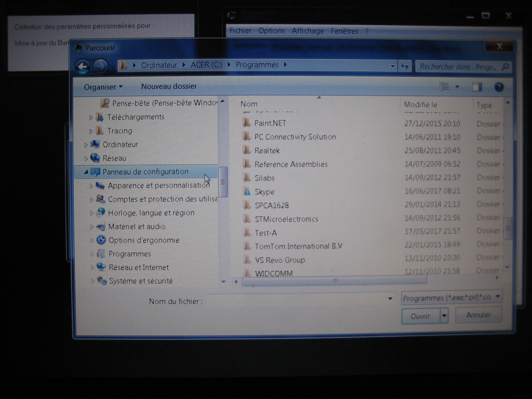Select Apparence et personnalisation tree item
This screenshot has width=532, height=399.
point(159,186)
